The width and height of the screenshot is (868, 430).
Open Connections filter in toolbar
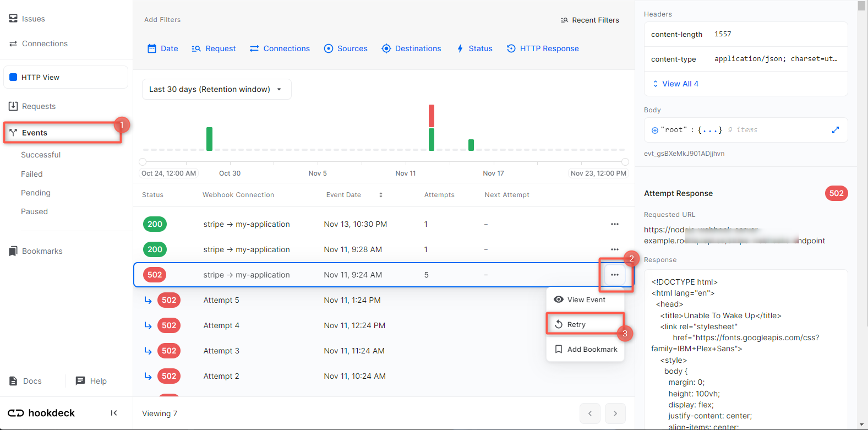click(x=280, y=48)
